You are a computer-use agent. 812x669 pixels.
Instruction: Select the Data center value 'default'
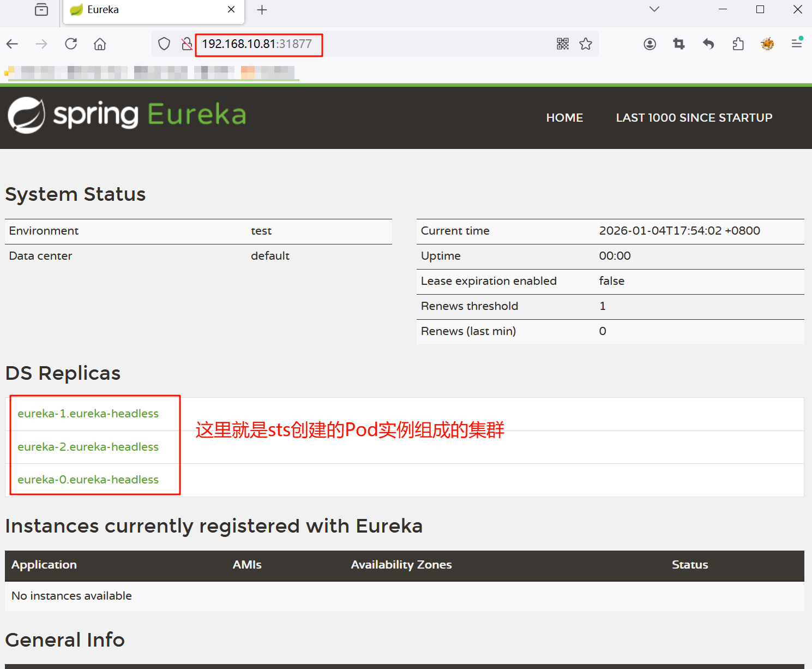point(270,256)
